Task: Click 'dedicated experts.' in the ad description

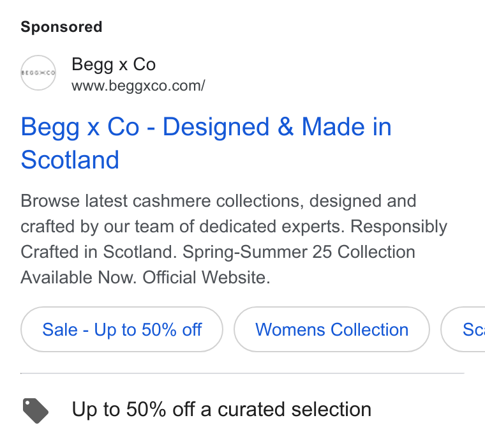Action: (x=272, y=227)
